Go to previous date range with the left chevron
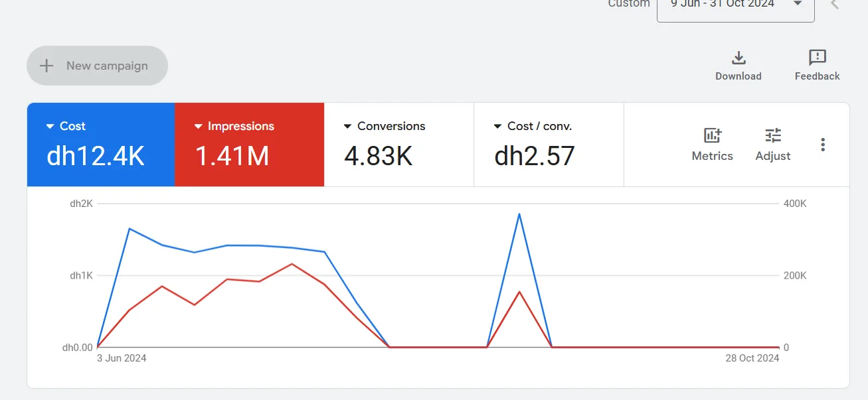 tap(835, 4)
